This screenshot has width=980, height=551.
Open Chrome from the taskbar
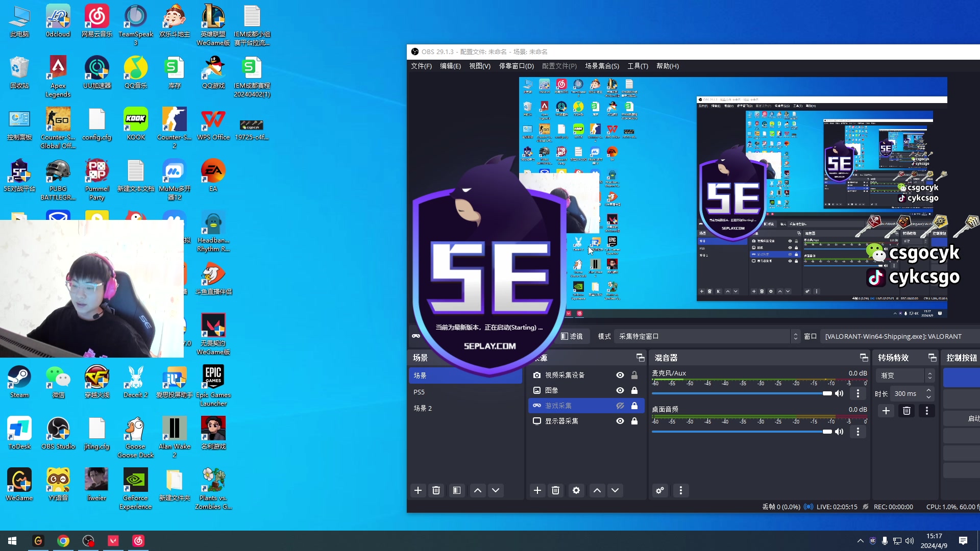click(63, 541)
